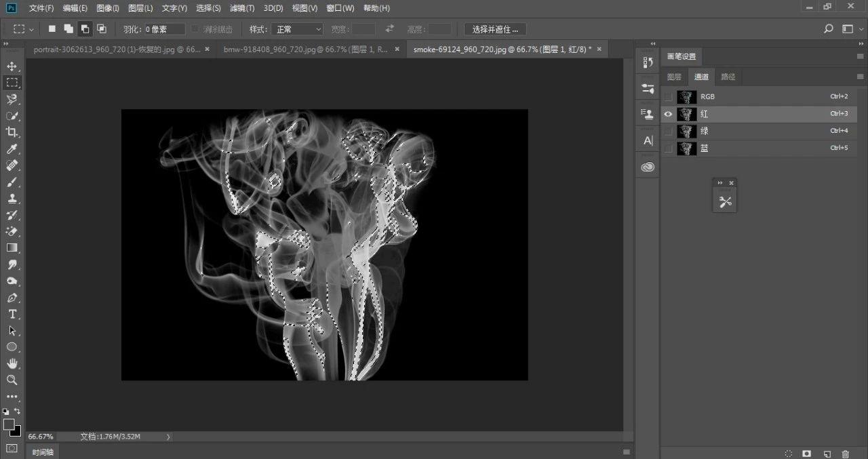Select the Crop tool
The height and width of the screenshot is (459, 868).
click(12, 132)
